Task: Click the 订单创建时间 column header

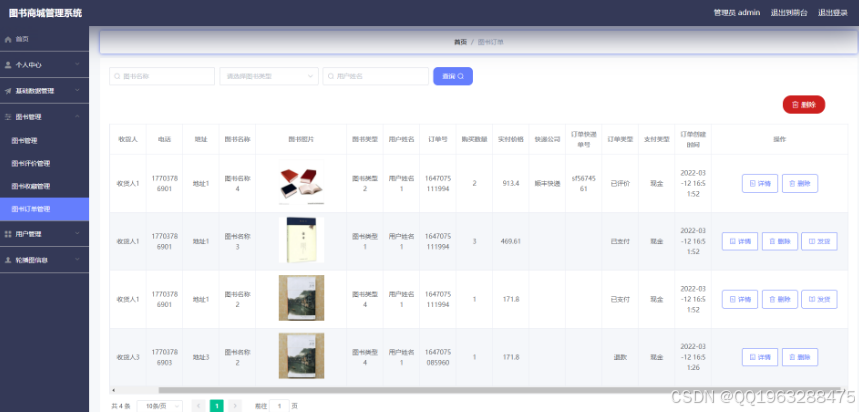Action: click(x=693, y=139)
